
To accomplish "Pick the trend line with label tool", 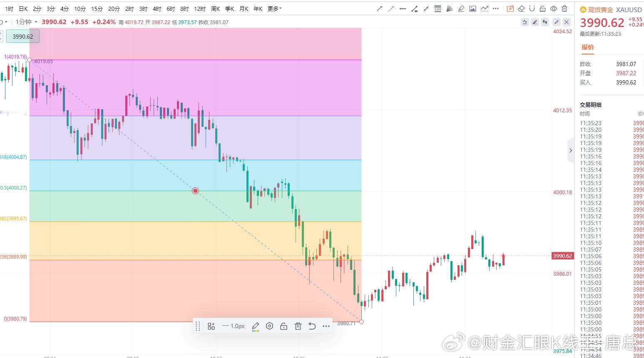I will pos(414,9).
